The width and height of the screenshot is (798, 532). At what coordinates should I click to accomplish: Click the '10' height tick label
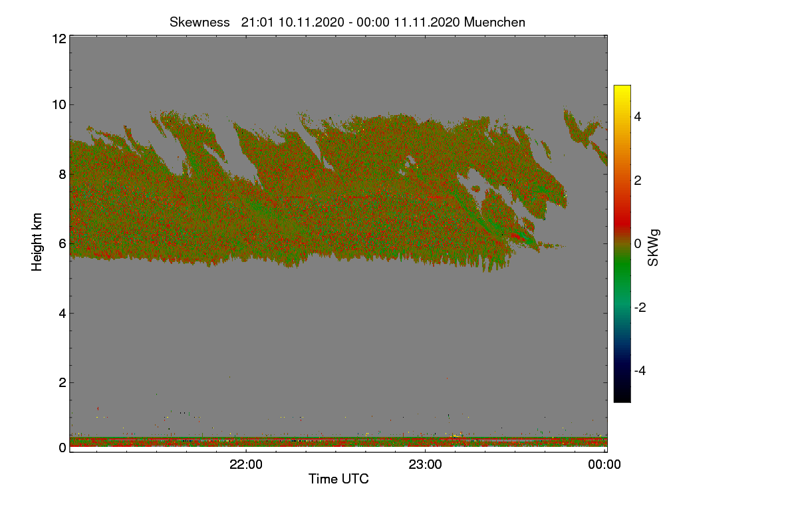58,104
